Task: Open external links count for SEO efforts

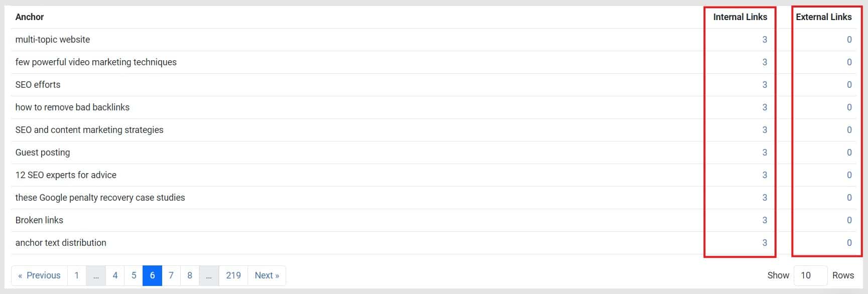Action: pos(849,85)
